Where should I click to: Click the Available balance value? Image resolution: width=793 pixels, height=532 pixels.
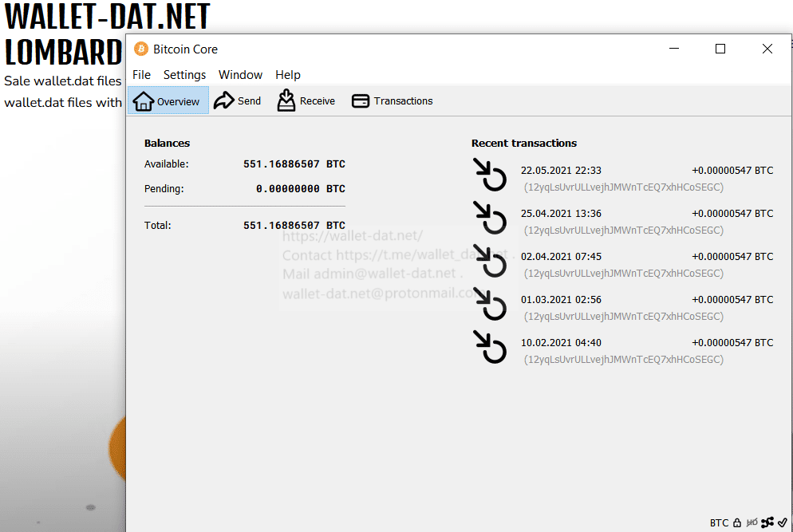click(294, 164)
